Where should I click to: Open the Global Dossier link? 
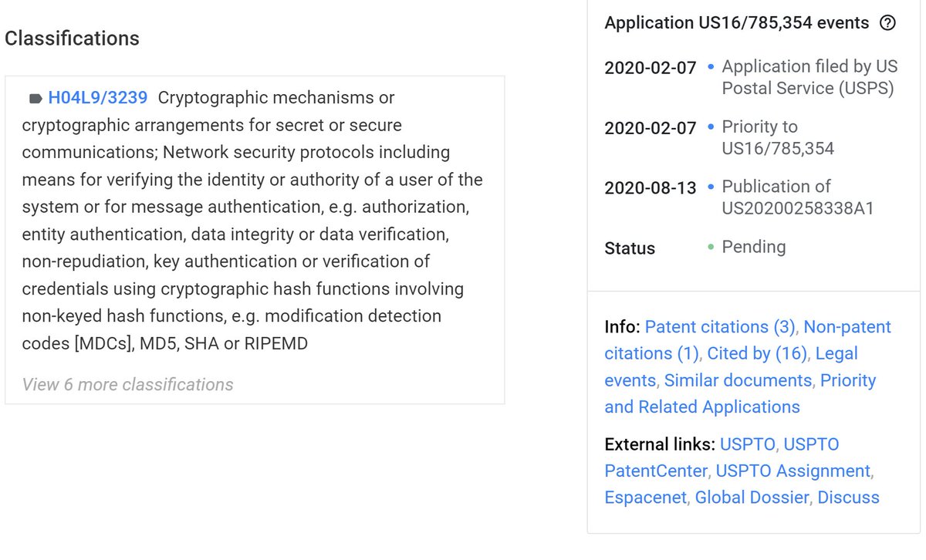click(x=752, y=498)
